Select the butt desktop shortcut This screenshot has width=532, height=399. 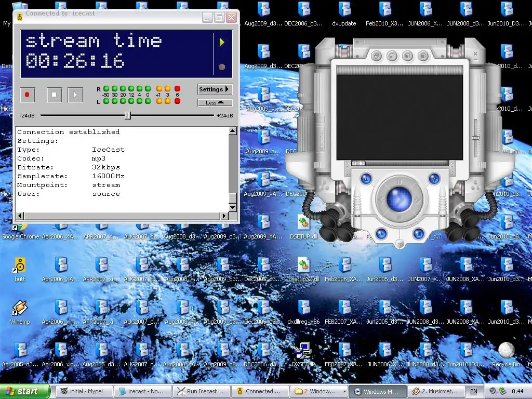[20, 270]
